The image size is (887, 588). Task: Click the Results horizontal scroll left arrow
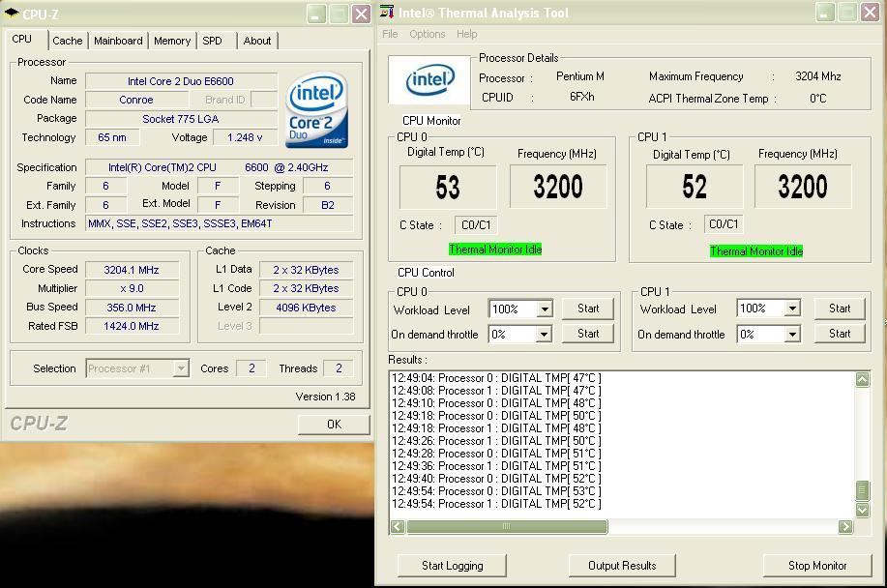(x=398, y=527)
